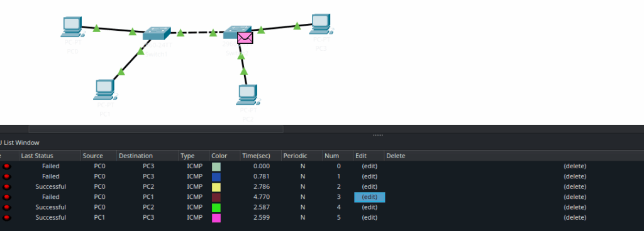The width and height of the screenshot is (644, 231).
Task: Edit the PDU with Num 1
Action: (369, 176)
